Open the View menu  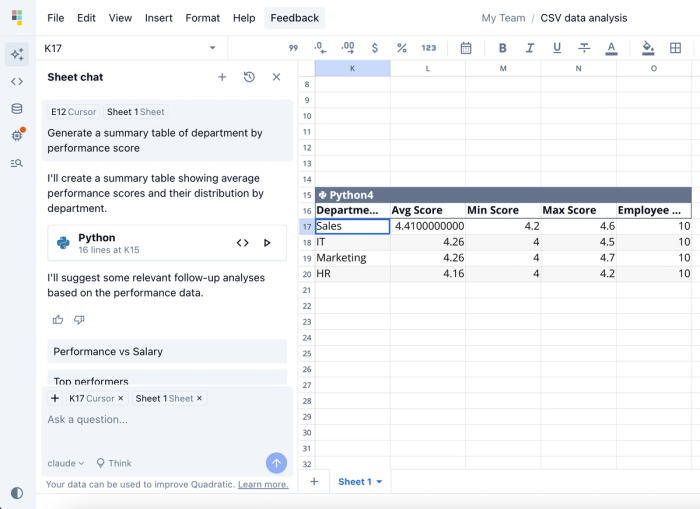120,18
